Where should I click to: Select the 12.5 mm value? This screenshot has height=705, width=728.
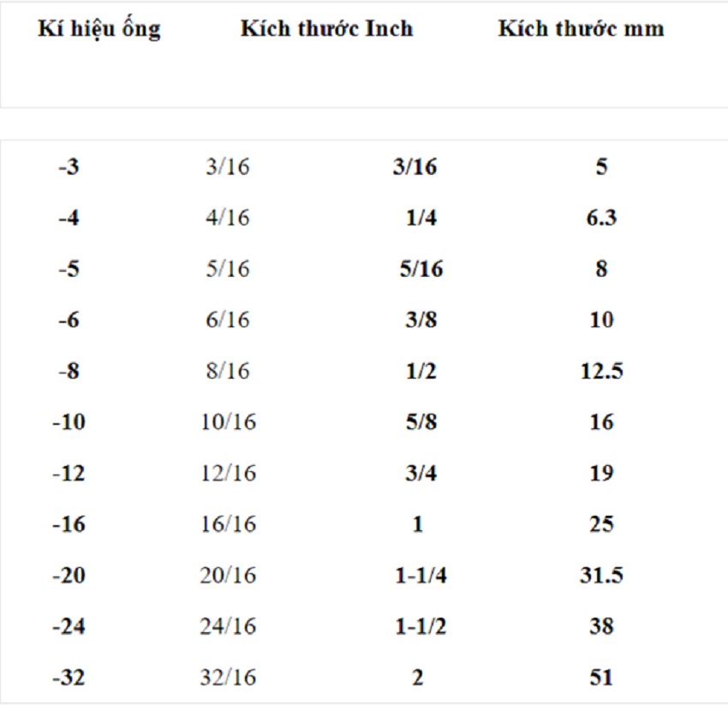tap(601, 371)
